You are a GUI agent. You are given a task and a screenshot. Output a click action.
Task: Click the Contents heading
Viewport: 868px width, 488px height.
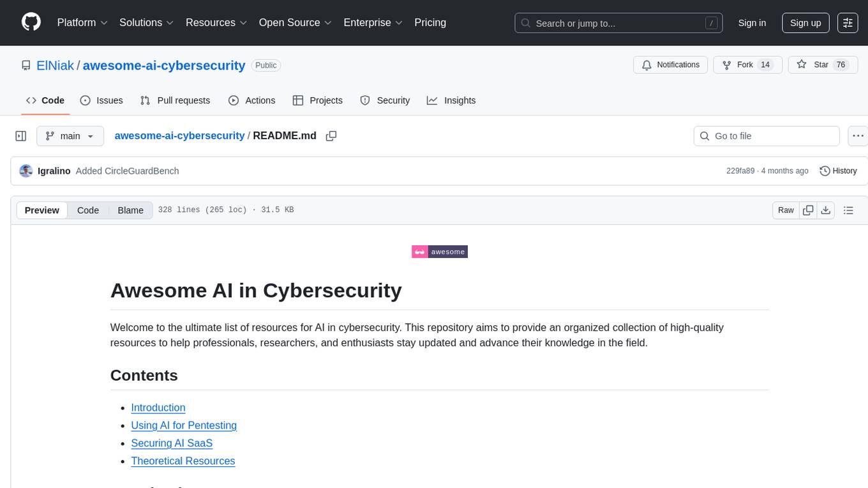coord(144,376)
